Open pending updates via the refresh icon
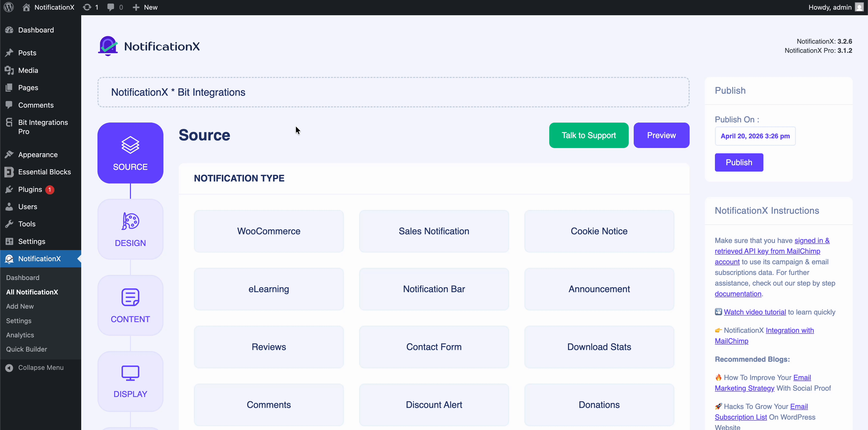This screenshot has width=868, height=430. [87, 7]
